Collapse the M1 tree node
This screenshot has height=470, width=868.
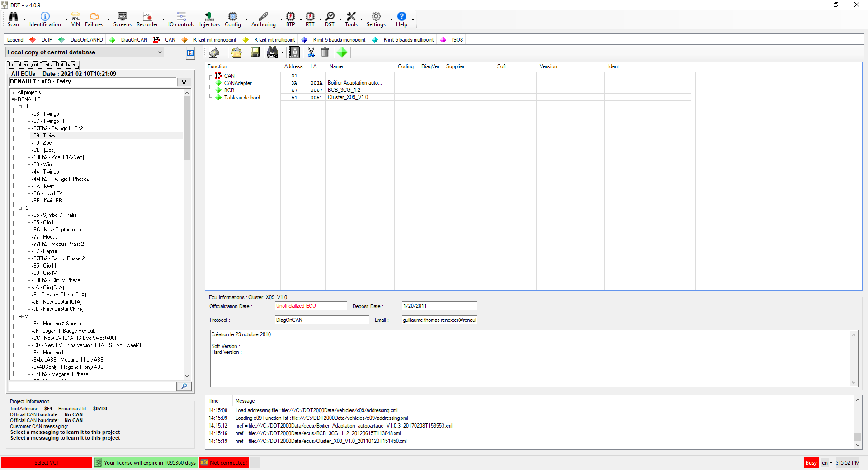pyautogui.click(x=20, y=316)
